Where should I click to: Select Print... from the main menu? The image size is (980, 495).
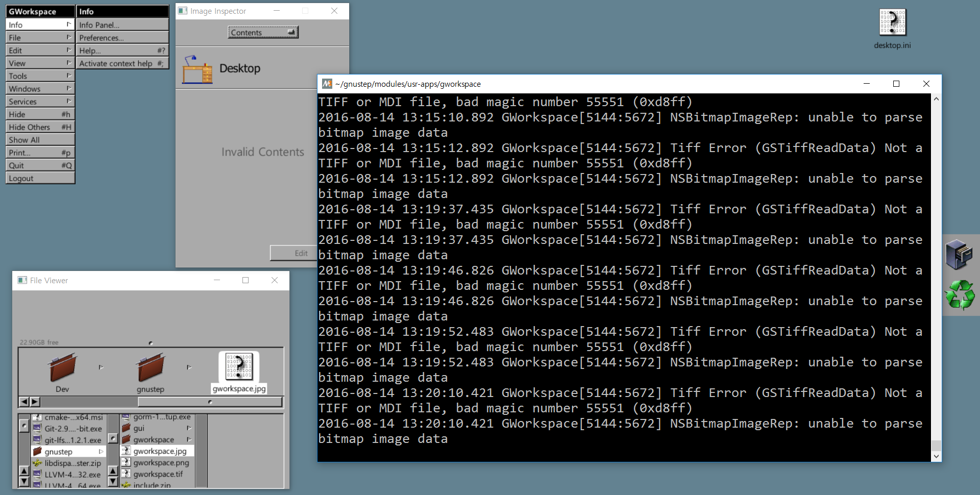pos(40,153)
